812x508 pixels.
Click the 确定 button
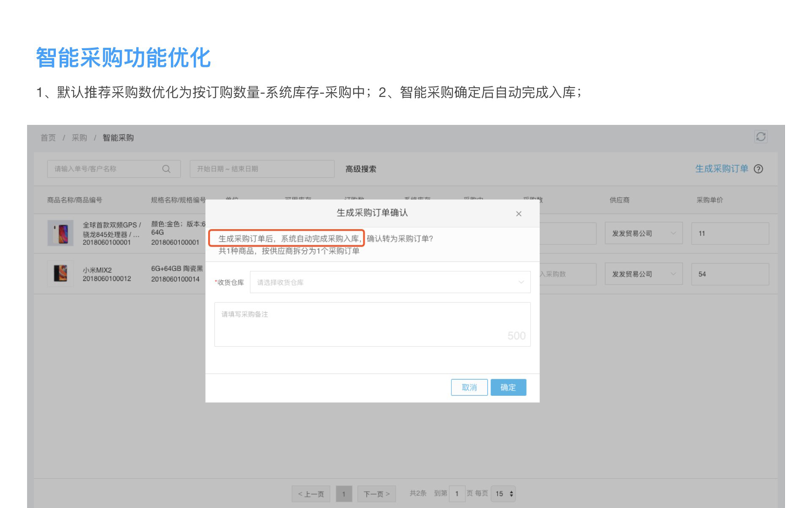click(508, 387)
